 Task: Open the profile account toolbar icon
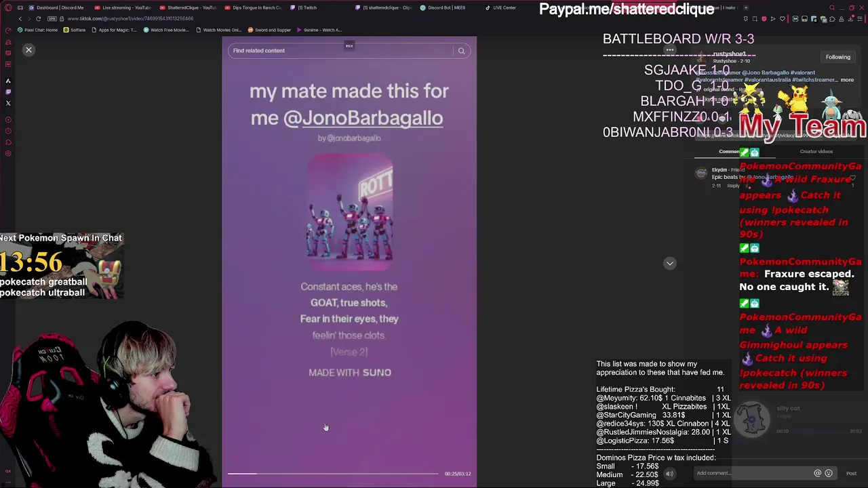tap(842, 19)
